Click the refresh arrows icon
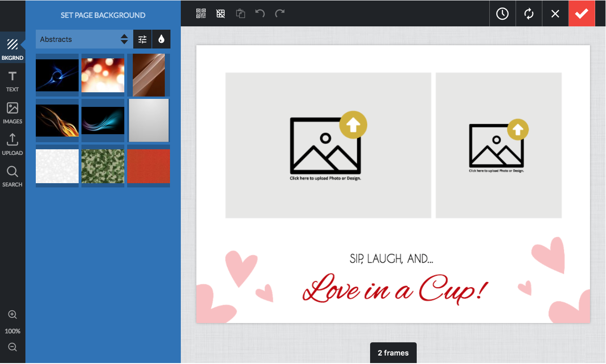This screenshot has width=606, height=364. 529,14
